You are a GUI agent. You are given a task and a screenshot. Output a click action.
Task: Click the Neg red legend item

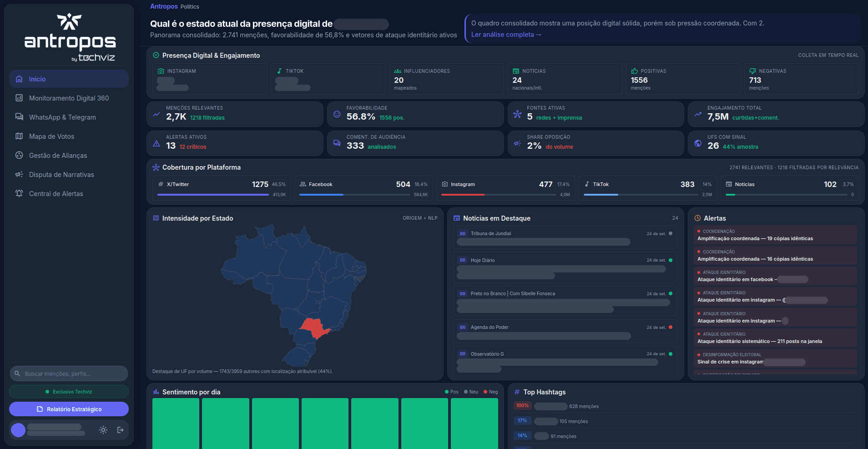[x=490, y=392]
